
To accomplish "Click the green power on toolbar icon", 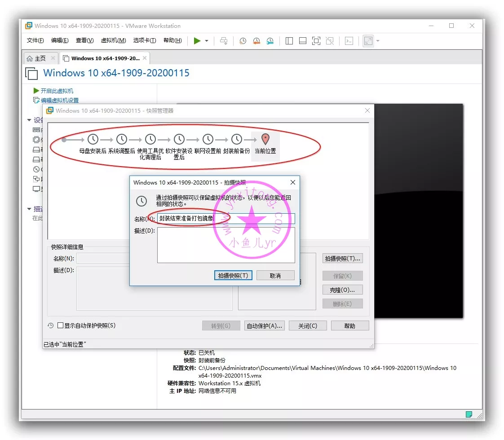I will tap(197, 41).
